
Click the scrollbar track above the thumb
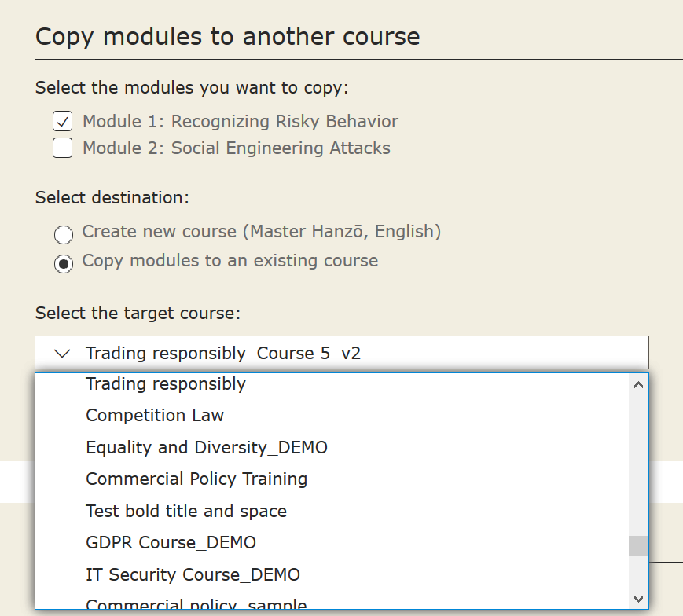pyautogui.click(x=638, y=465)
